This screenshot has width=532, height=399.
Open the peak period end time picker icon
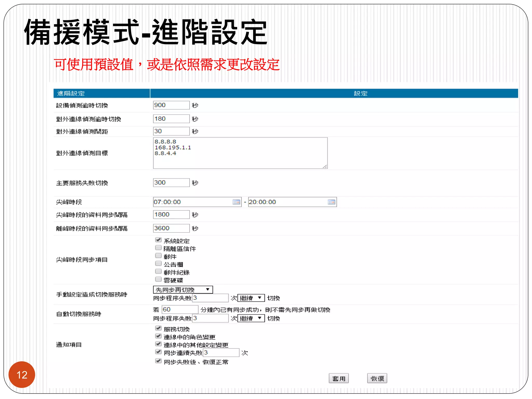point(331,202)
